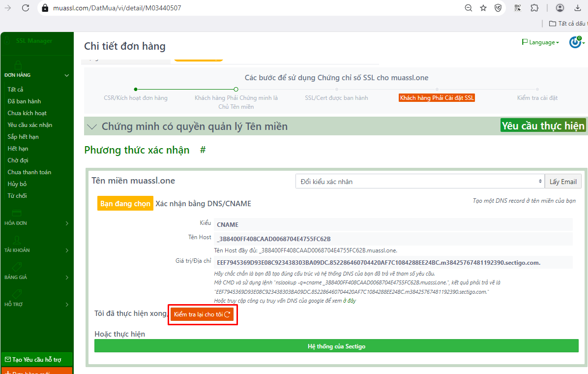Image resolution: width=588 pixels, height=374 pixels.
Task: Click the zoom out magnifier icon
Action: 468,8
